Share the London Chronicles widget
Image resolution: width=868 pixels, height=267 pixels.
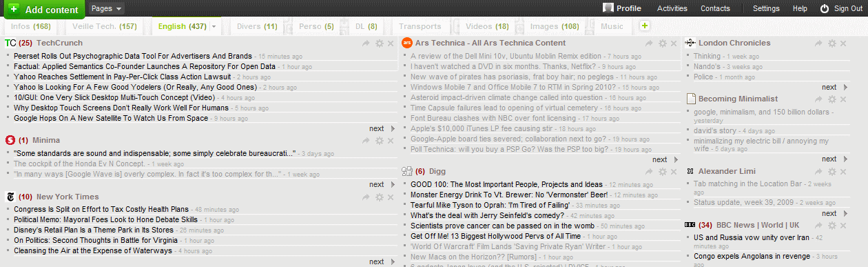pos(819,43)
